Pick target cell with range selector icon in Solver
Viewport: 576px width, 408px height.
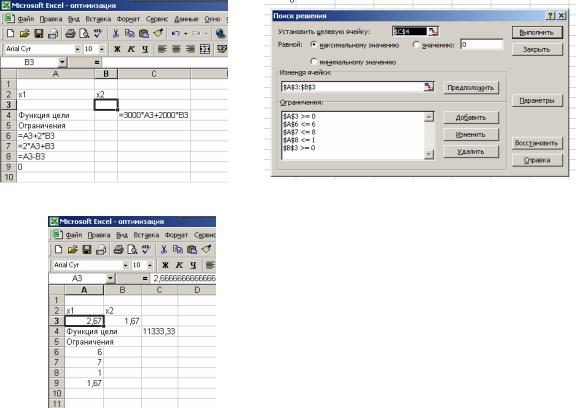(x=433, y=32)
